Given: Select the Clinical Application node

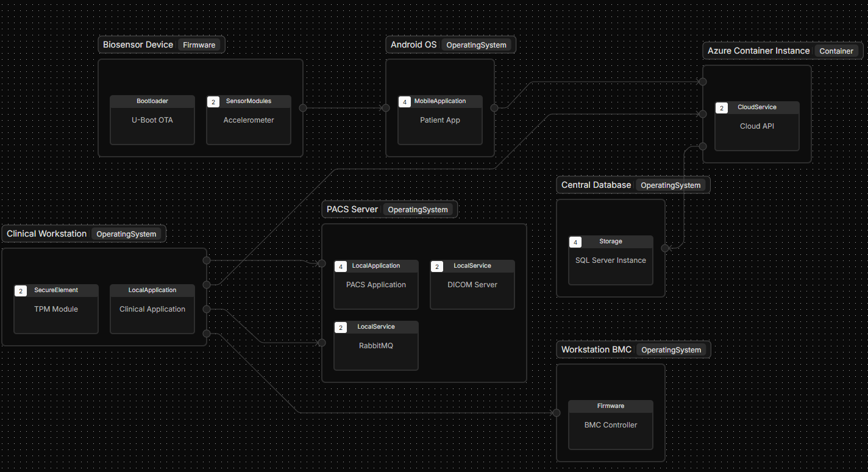Looking at the screenshot, I should click(152, 309).
